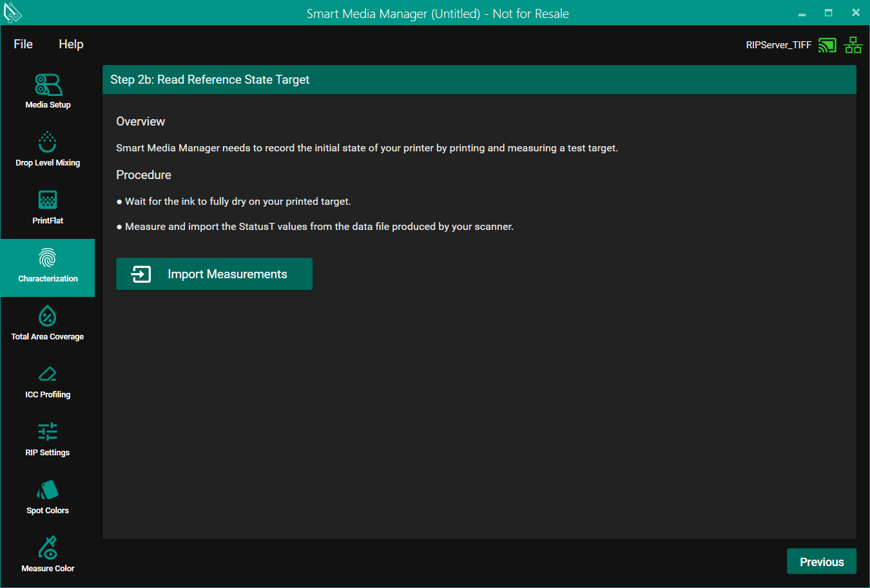This screenshot has height=588, width=870.
Task: Open RIP Settings sliders icon
Action: 48,432
